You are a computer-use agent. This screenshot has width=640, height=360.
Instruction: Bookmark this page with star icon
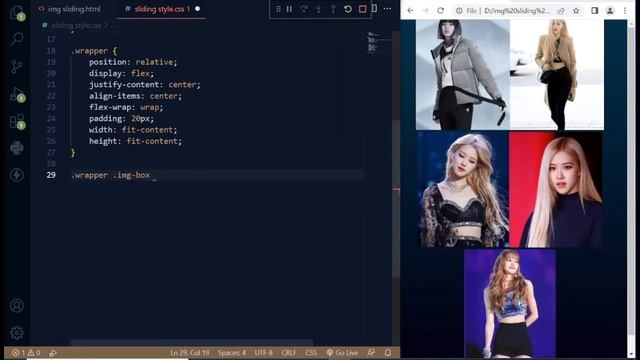(576, 11)
